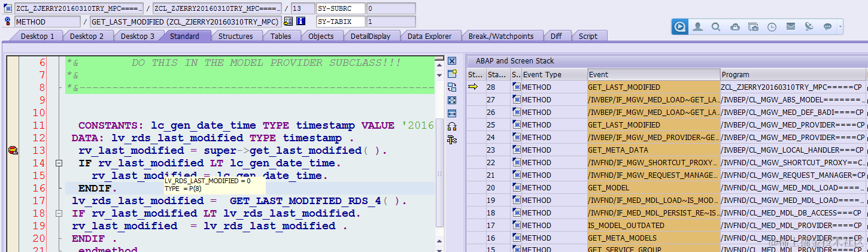868x252 pixels.
Task: Open the Structures tab
Action: click(x=235, y=36)
